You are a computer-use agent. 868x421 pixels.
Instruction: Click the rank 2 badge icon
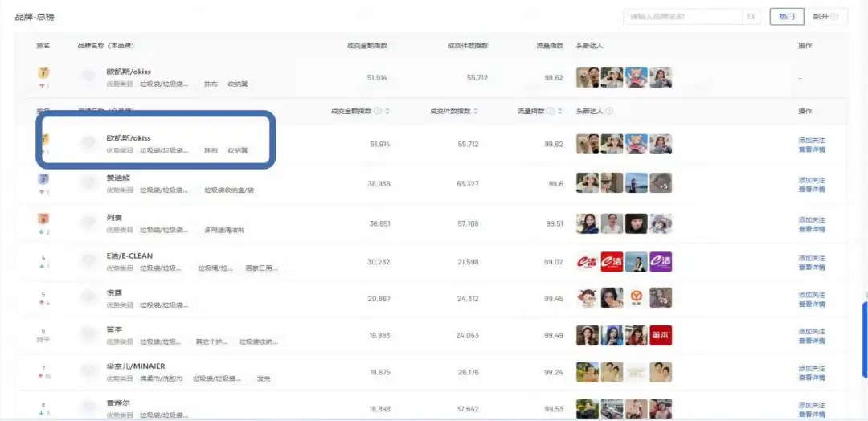click(x=43, y=179)
